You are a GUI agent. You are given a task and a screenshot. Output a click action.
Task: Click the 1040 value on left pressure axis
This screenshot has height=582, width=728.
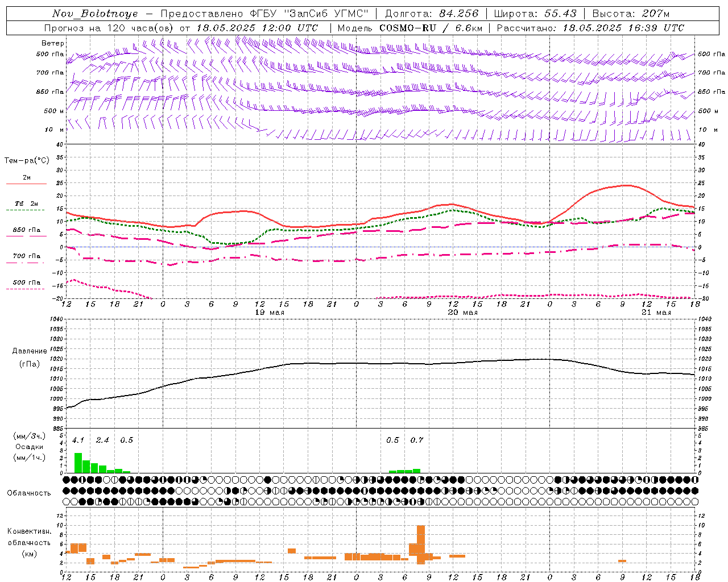[56, 319]
